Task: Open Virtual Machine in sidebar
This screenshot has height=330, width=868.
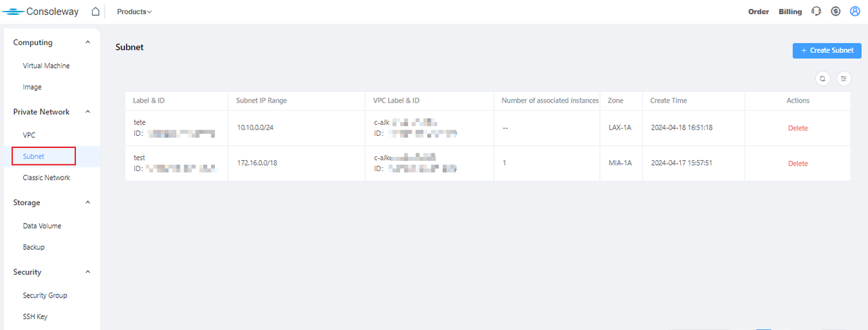Action: click(46, 66)
